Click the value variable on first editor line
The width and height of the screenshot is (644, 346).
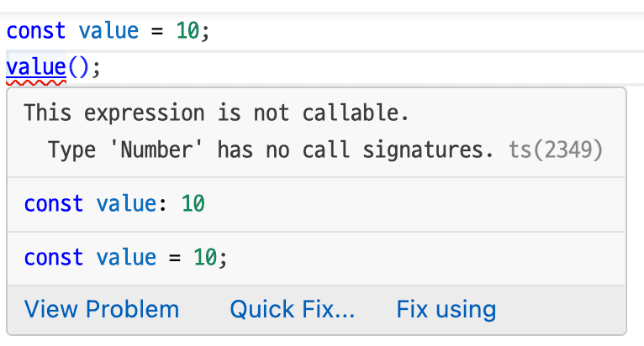click(108, 31)
